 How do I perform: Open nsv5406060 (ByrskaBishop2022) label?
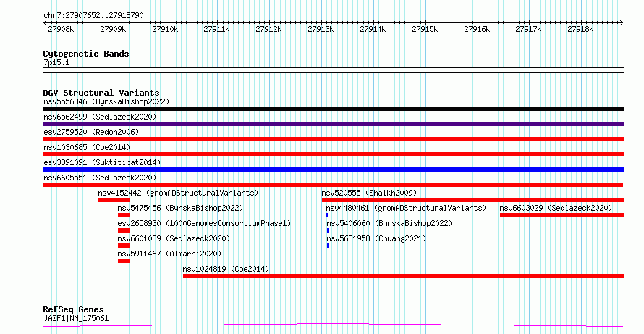[389, 223]
